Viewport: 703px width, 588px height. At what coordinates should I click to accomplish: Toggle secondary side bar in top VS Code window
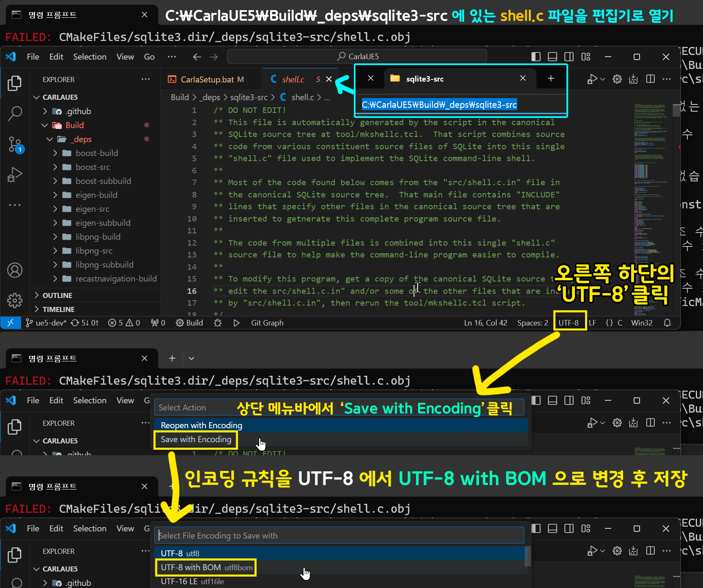[569, 57]
